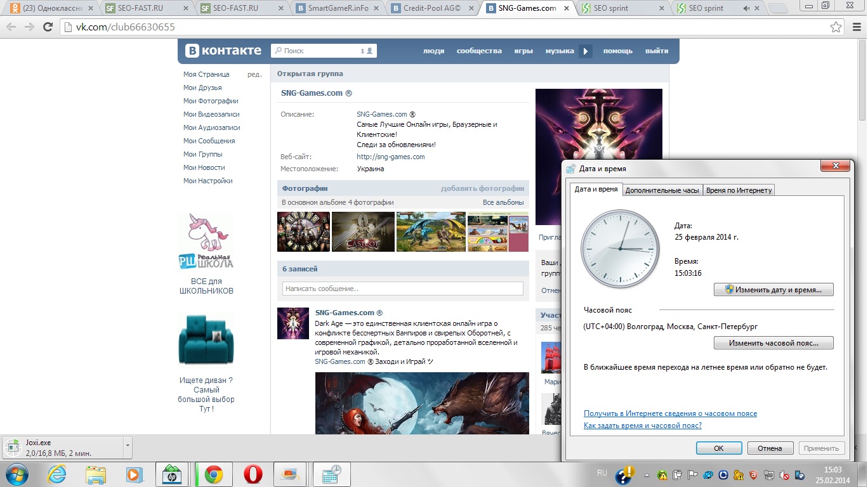Bookmark this page with the star icon
The image size is (868, 487).
tap(836, 27)
